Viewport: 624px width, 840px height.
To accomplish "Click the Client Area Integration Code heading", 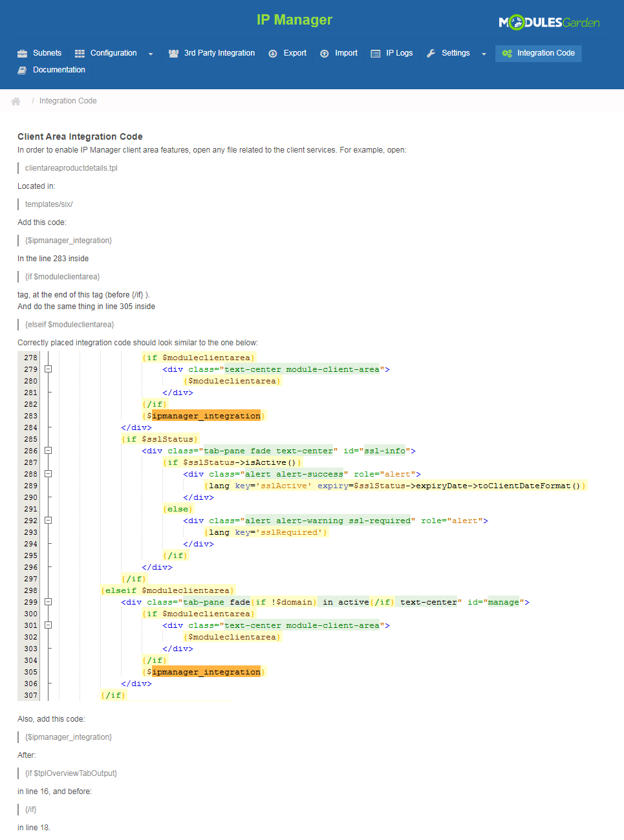I will [80, 136].
